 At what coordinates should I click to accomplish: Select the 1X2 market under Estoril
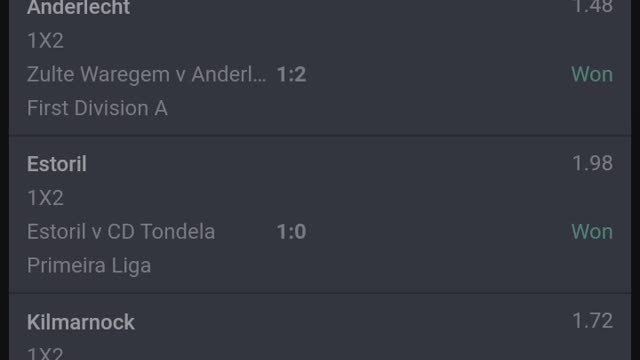pos(45,198)
